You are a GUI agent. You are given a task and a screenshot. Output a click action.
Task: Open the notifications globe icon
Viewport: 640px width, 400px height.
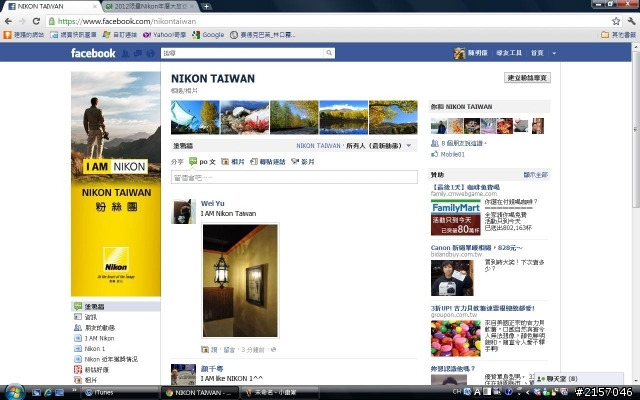coord(150,53)
